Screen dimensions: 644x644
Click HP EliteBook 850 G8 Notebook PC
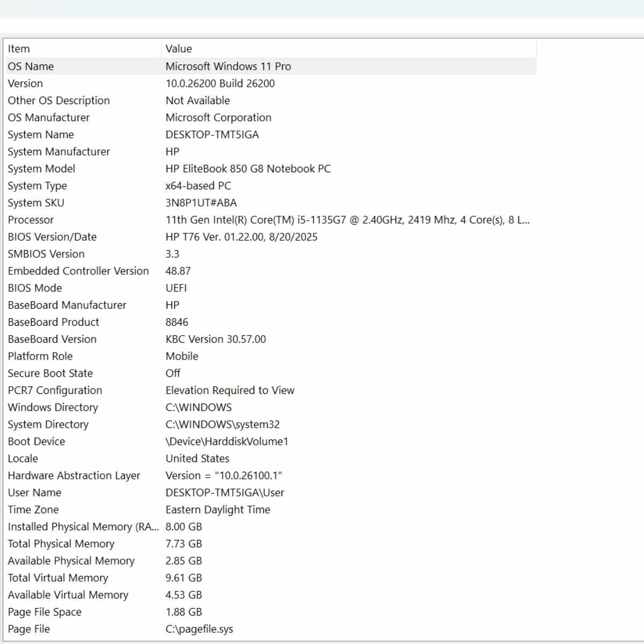(248, 169)
